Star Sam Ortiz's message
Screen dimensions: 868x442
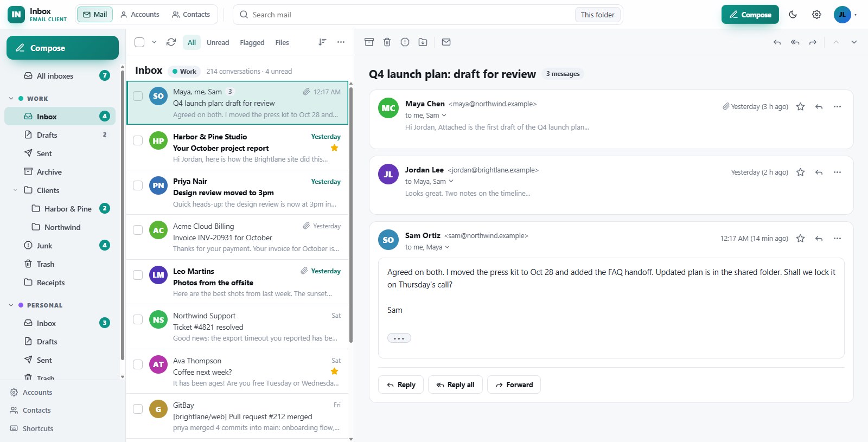(x=800, y=239)
